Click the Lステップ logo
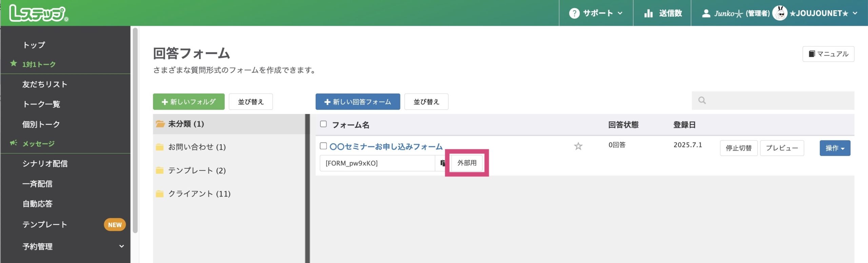Screen dimensions: 868x263 click(x=39, y=13)
